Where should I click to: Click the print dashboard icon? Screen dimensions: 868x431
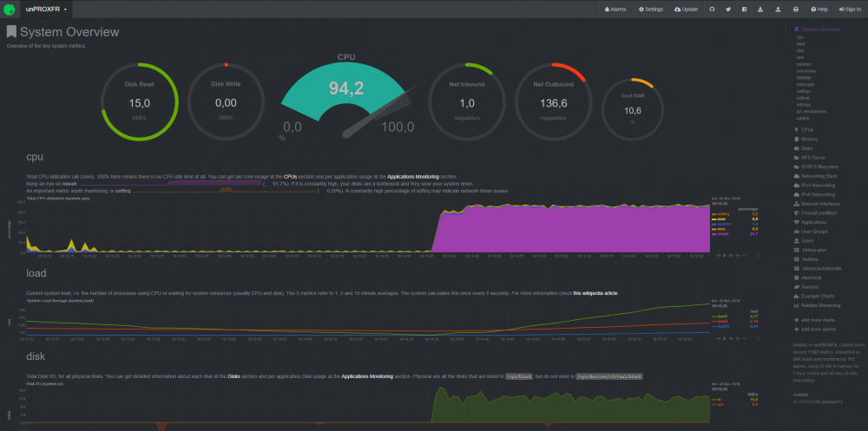796,10
